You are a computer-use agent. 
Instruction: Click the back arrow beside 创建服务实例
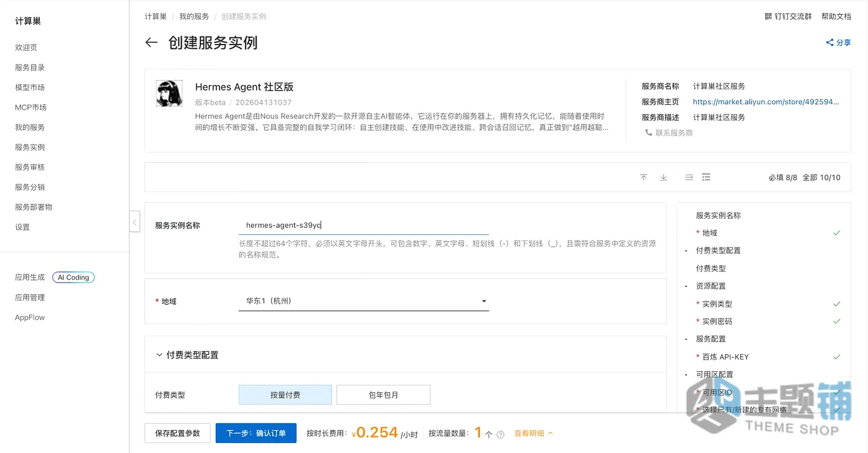tap(151, 43)
